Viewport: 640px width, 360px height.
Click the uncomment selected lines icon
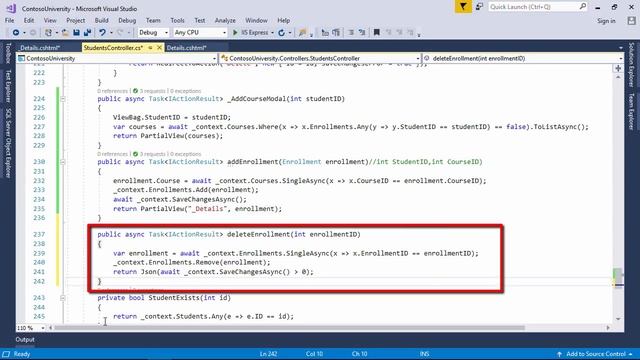click(362, 32)
